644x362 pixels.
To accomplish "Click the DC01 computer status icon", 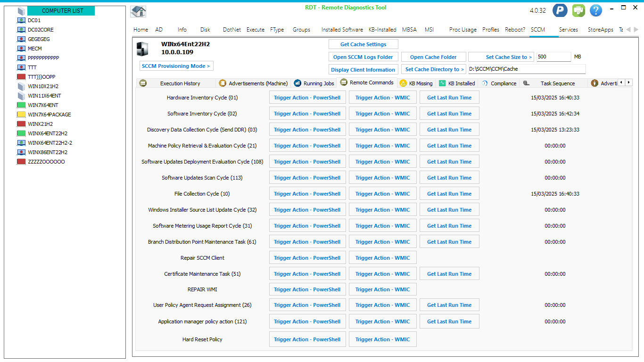I will (21, 20).
